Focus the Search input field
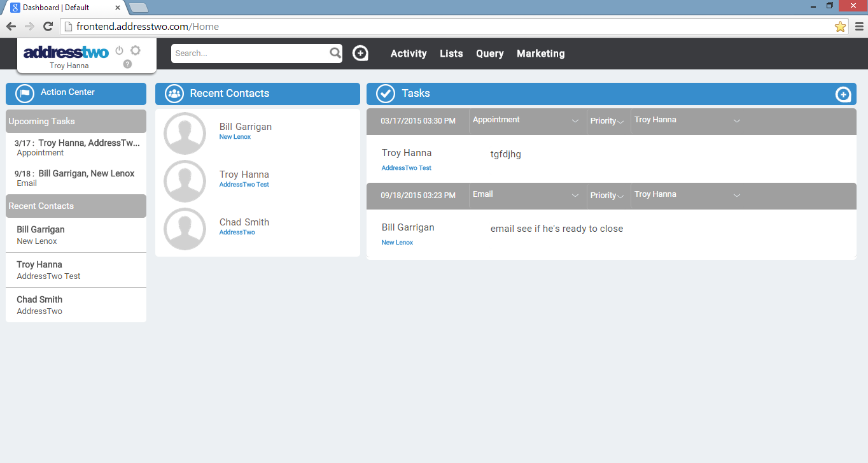This screenshot has width=868, height=463. (250, 53)
